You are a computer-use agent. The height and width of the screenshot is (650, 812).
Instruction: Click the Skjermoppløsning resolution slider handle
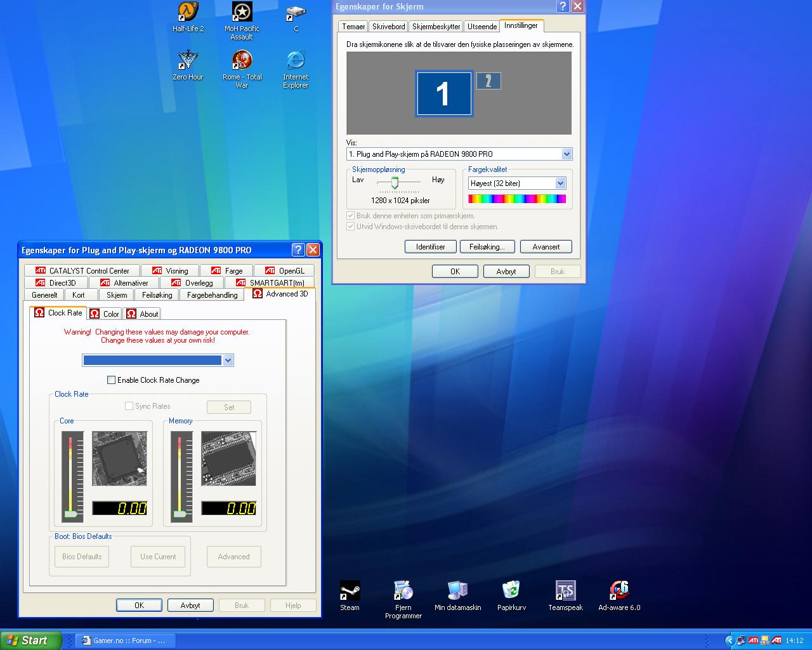(x=395, y=183)
